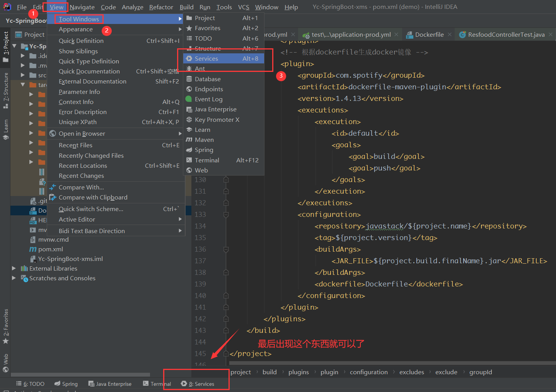
Task: Click the Compare with Clipboard icon
Action: [x=53, y=197]
